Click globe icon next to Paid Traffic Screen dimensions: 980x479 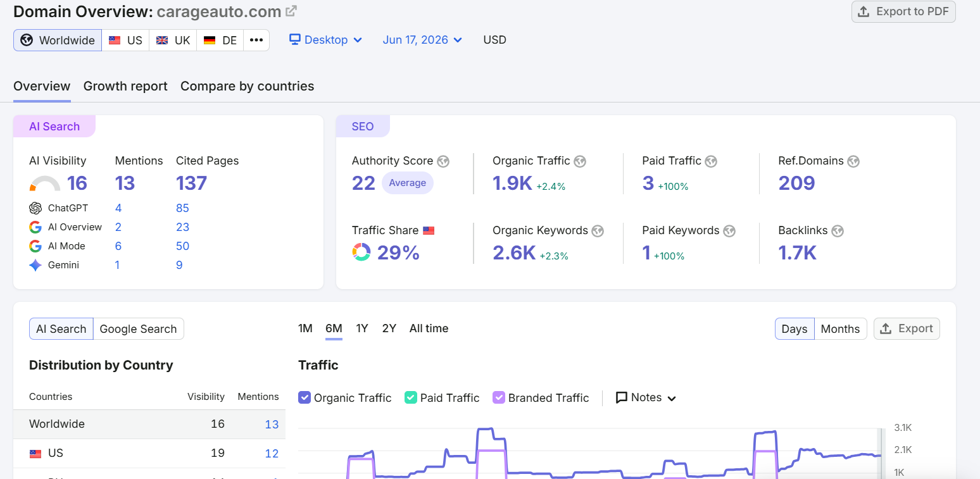[x=711, y=161]
